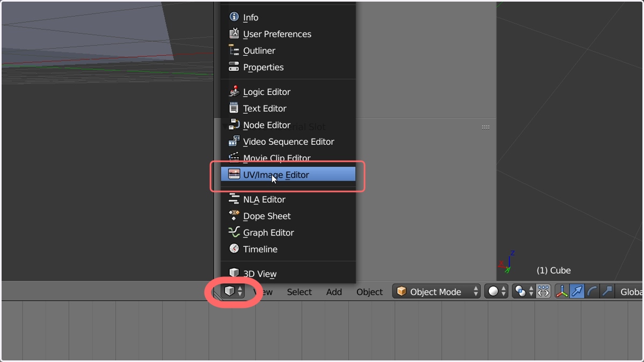Open the Info editor entry
The width and height of the screenshot is (644, 362).
pyautogui.click(x=288, y=17)
